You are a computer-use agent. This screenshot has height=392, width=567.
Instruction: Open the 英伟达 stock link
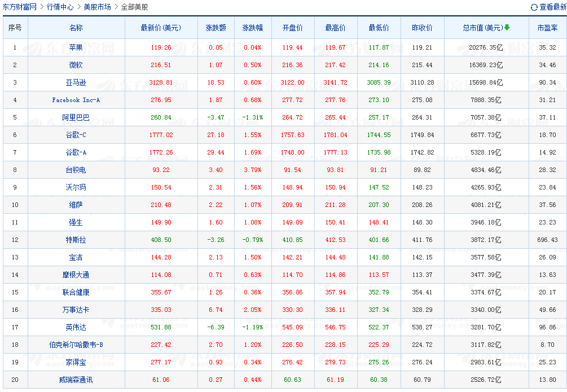[76, 327]
